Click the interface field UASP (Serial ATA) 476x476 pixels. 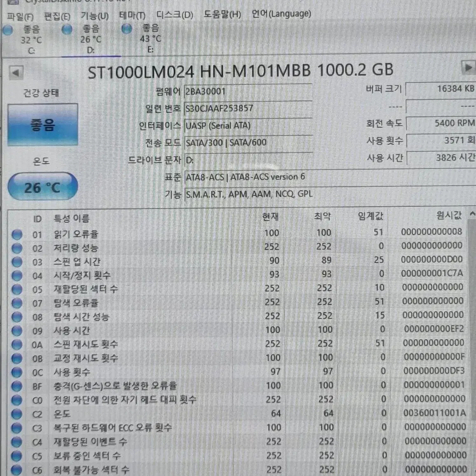[248, 125]
